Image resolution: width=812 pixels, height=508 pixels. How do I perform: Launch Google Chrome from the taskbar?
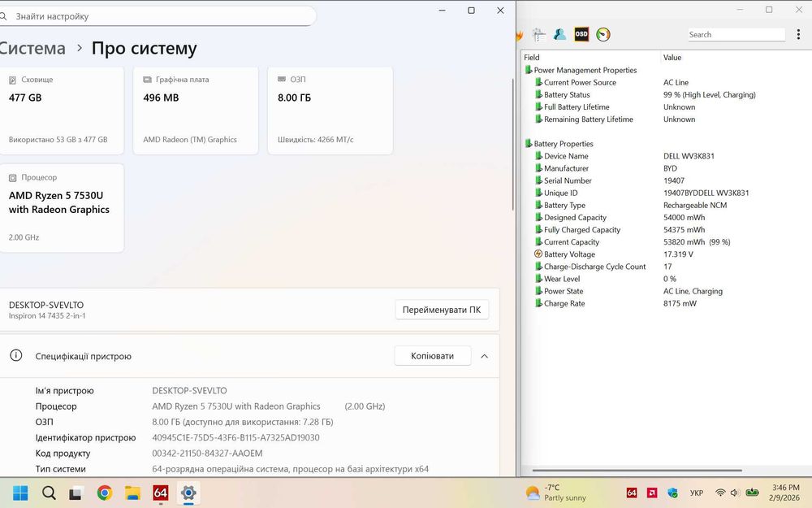pyautogui.click(x=105, y=493)
